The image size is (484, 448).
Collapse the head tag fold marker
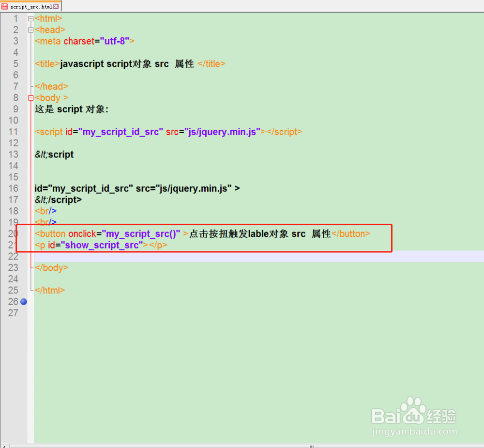(30, 30)
